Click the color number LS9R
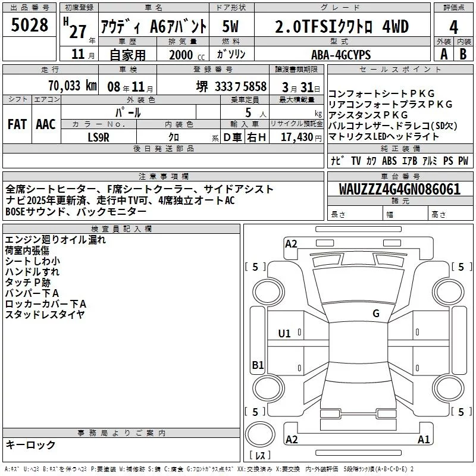The image size is (476, 476). tap(99, 137)
